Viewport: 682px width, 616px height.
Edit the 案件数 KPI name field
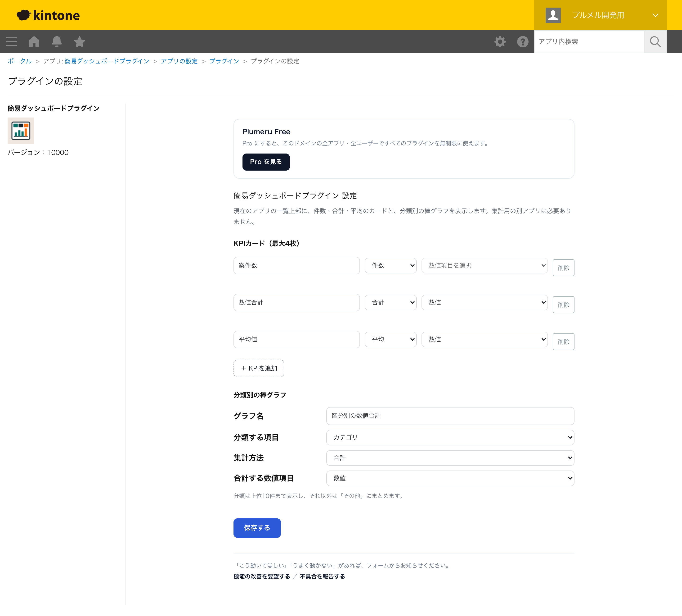point(296,265)
